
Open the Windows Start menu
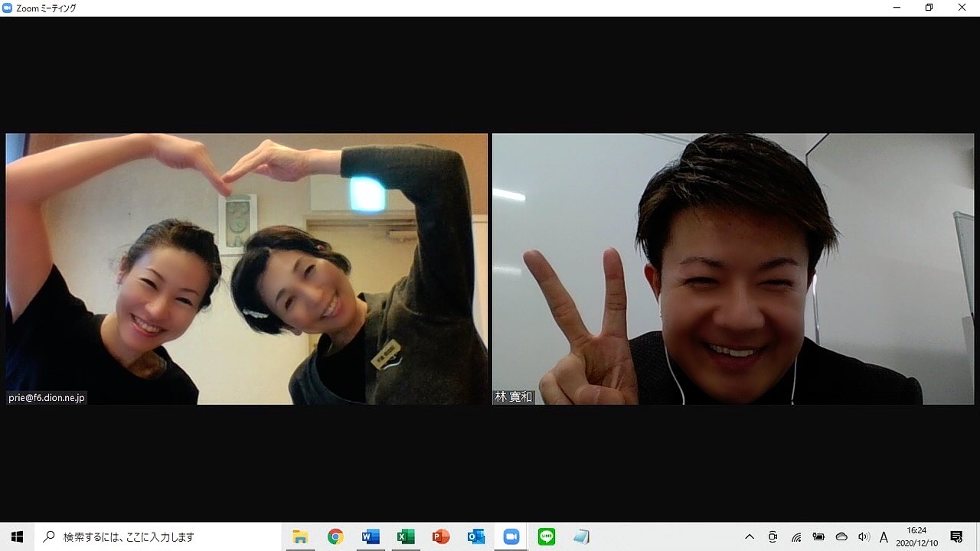click(17, 537)
